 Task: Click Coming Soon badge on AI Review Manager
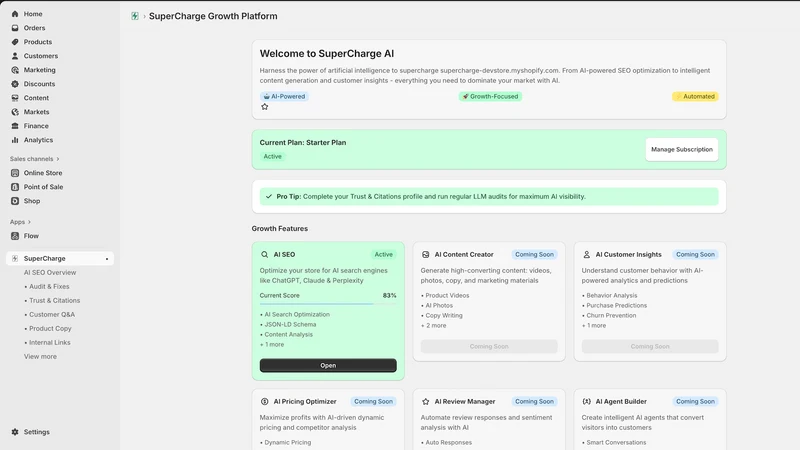(x=534, y=402)
